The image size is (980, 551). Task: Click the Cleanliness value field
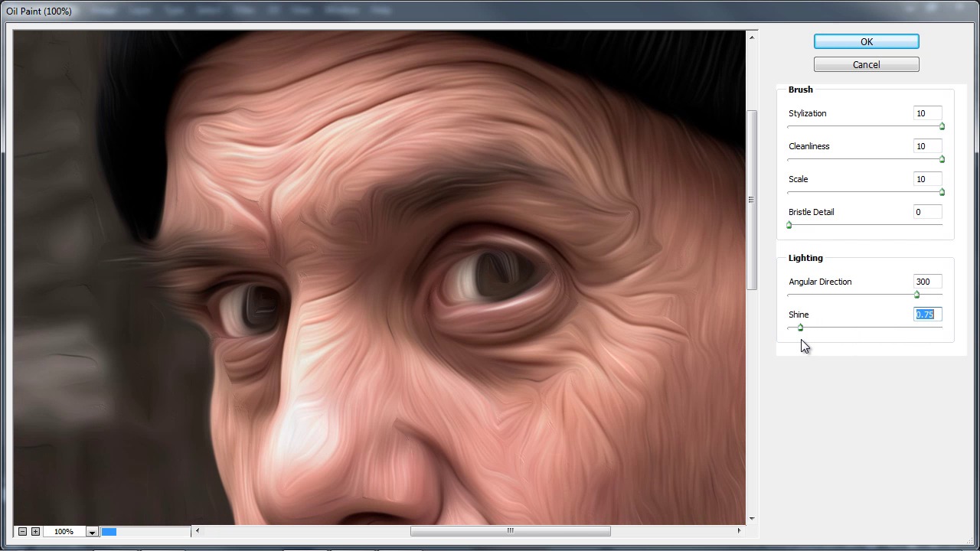coord(927,146)
